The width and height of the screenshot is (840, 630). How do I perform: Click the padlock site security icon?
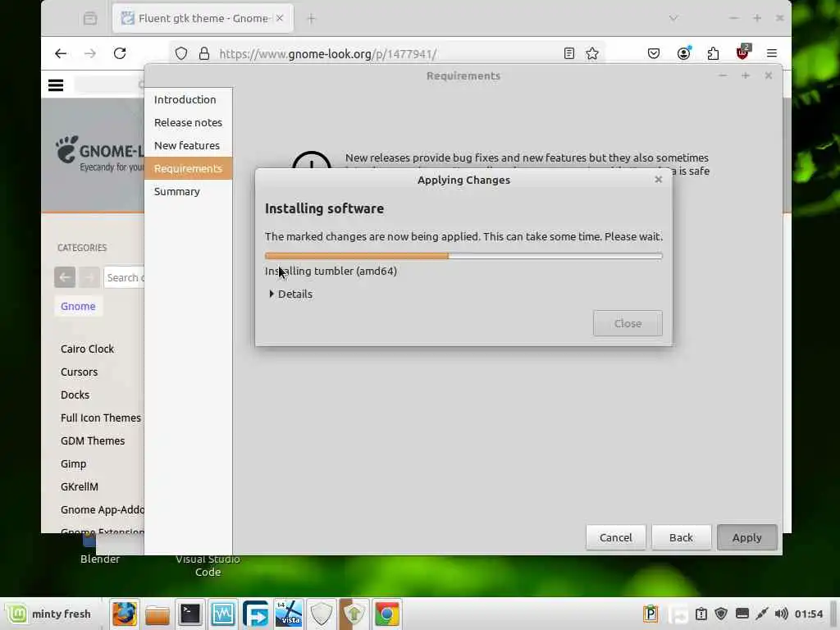coord(204,53)
